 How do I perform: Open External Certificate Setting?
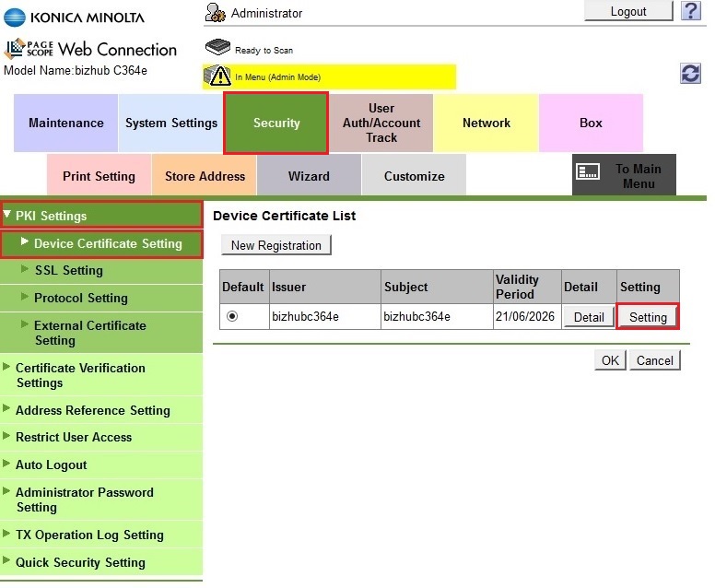point(101,333)
